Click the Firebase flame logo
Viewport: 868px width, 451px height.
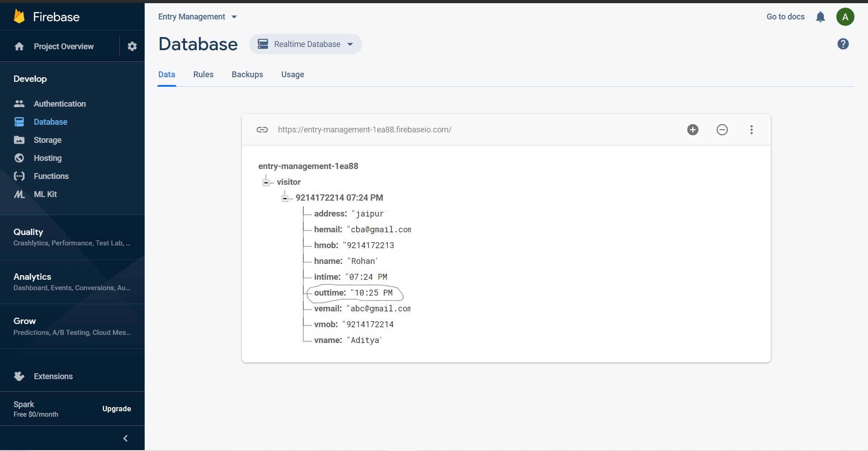point(19,17)
